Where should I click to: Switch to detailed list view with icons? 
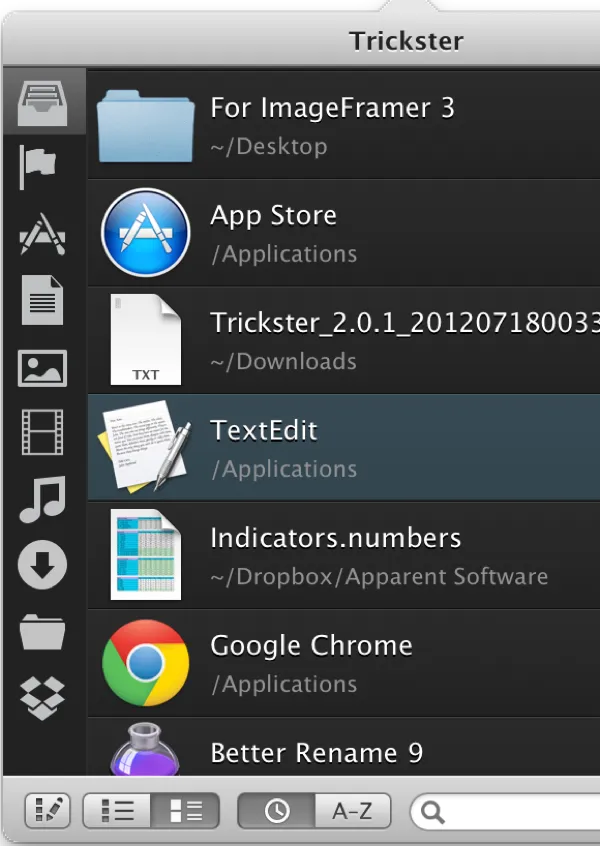coord(185,810)
